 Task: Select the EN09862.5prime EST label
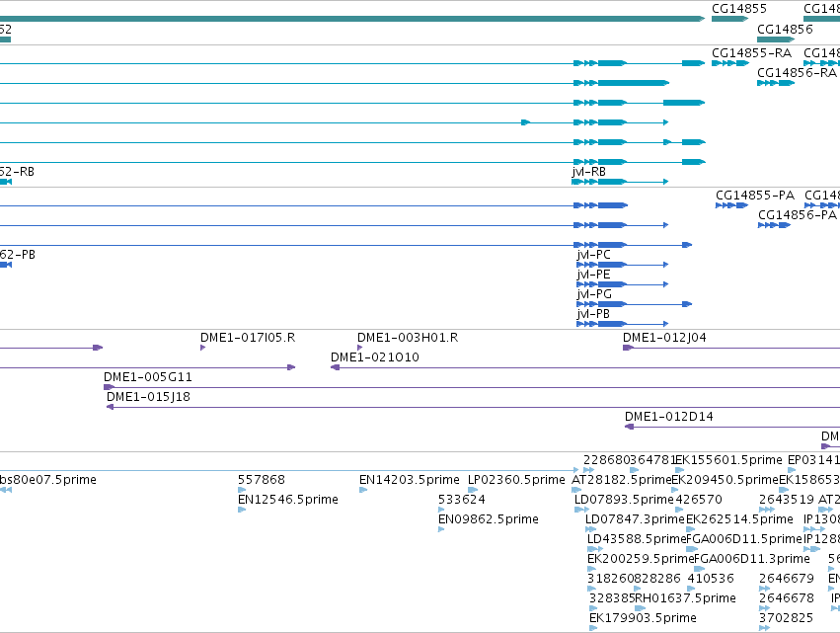(x=489, y=519)
